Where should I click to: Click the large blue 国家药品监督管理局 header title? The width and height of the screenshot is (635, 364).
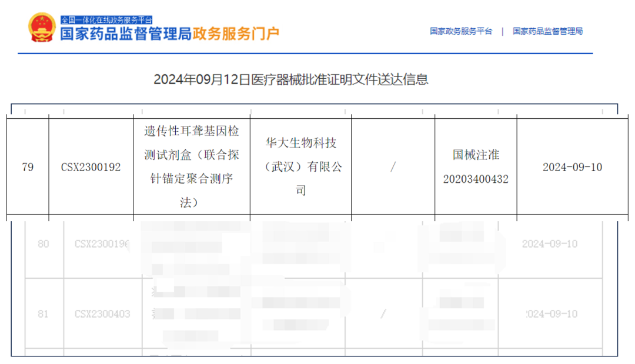pyautogui.click(x=126, y=34)
